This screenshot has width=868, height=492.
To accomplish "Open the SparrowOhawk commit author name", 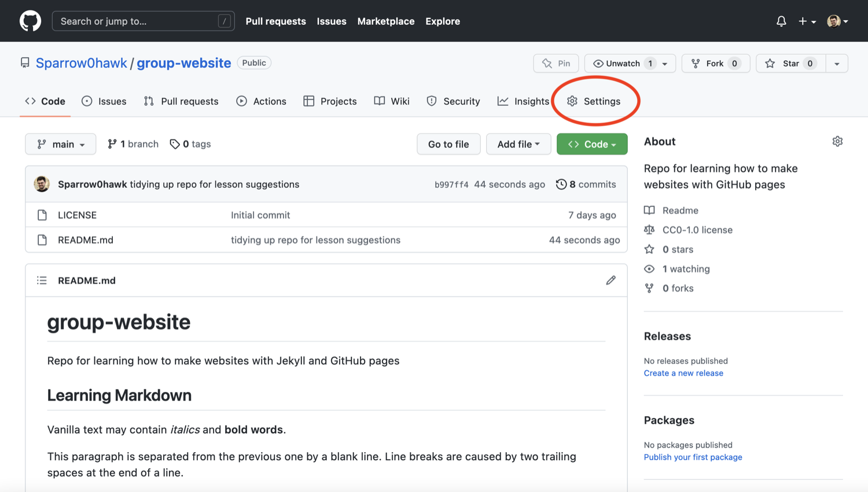I will (x=93, y=184).
